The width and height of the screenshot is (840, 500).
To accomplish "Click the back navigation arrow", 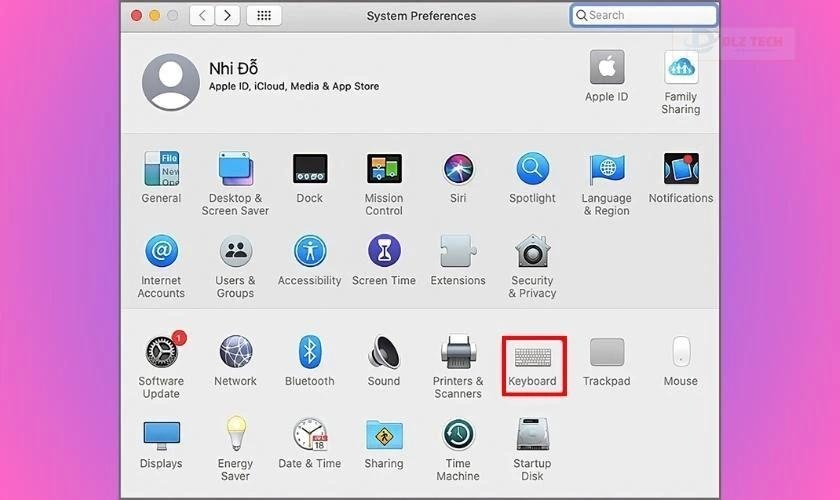I will tap(203, 16).
